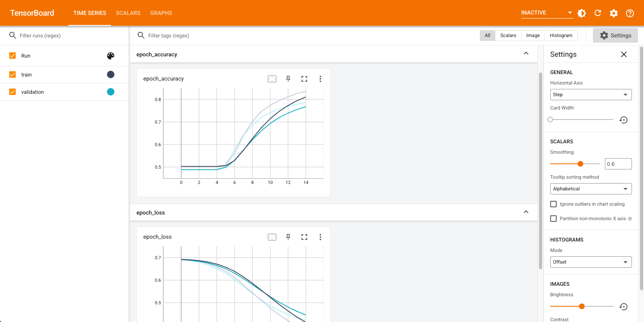This screenshot has width=644, height=322.
Task: Pin the epoch_accuracy chart card
Action: click(x=288, y=79)
